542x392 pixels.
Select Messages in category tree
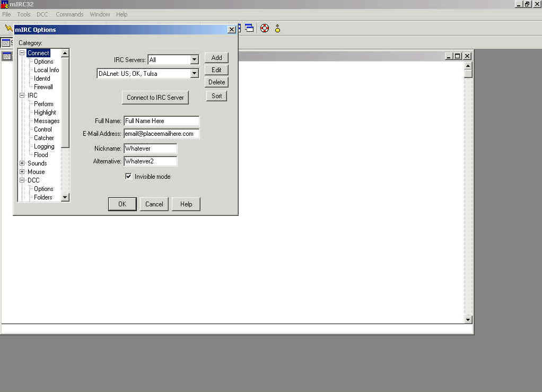click(47, 121)
